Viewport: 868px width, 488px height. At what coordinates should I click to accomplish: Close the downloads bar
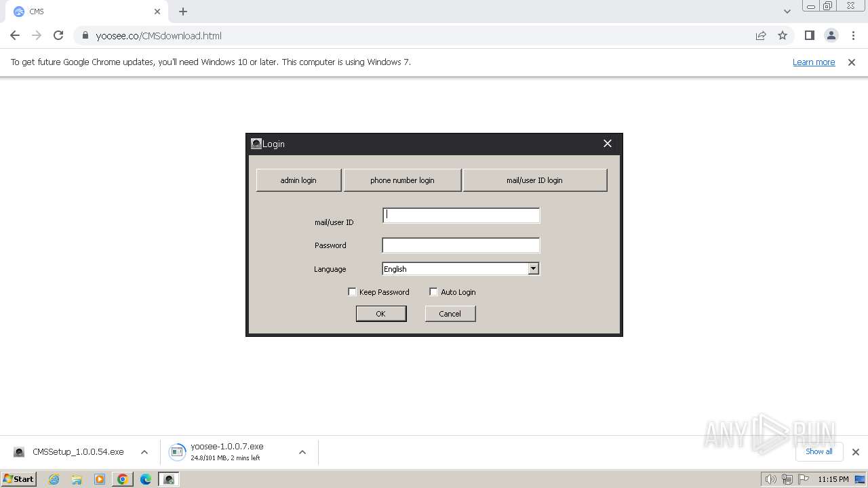pos(856,452)
